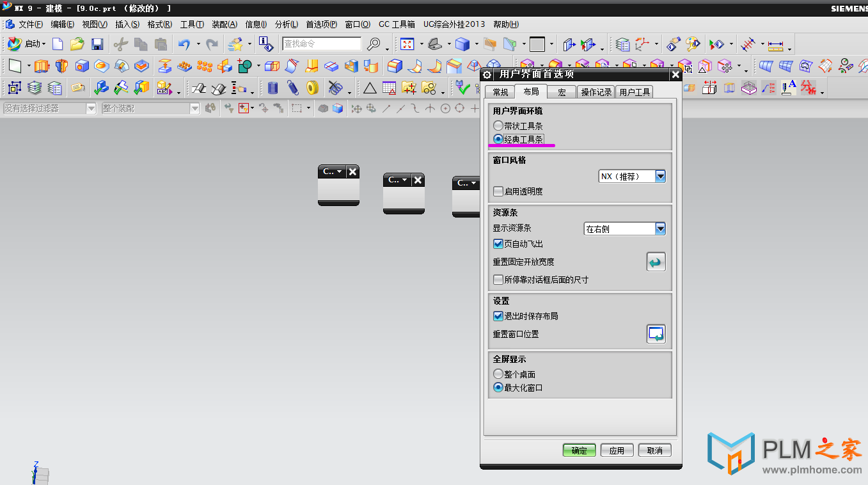Switch to the General (常规) tab

500,92
